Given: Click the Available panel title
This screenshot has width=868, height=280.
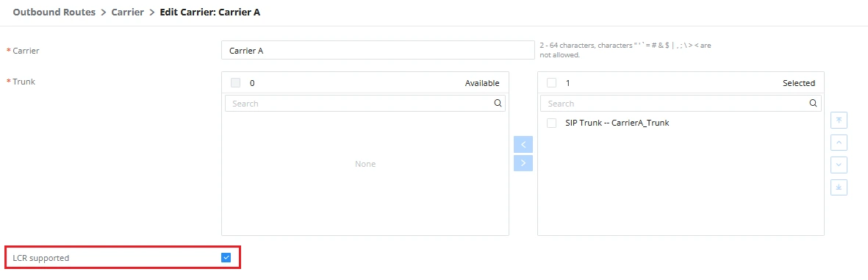Looking at the screenshot, I should click(482, 83).
